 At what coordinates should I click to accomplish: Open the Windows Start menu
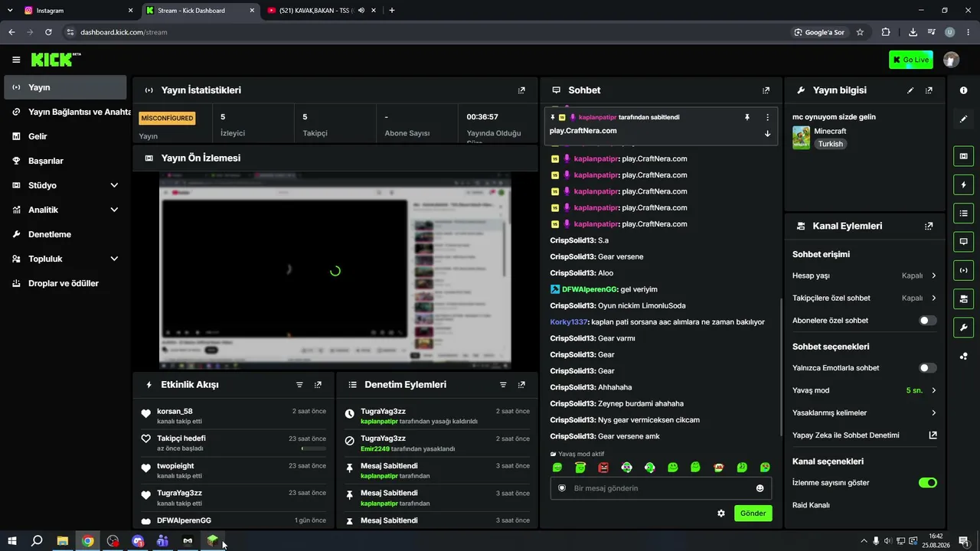pos(11,541)
